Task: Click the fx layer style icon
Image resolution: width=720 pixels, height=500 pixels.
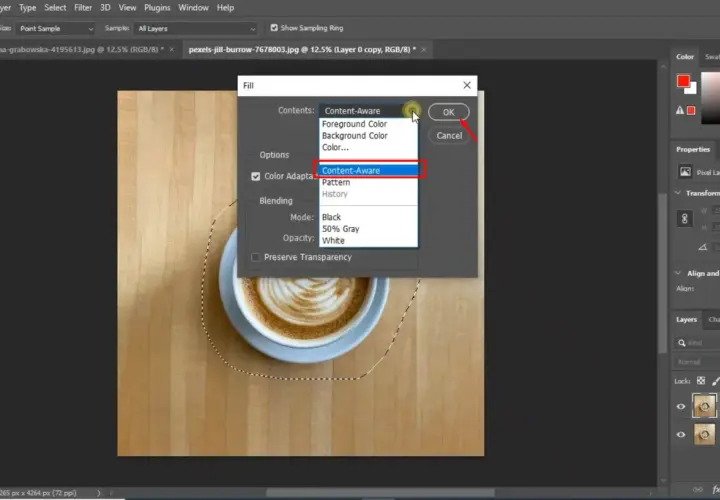Action: click(715, 490)
